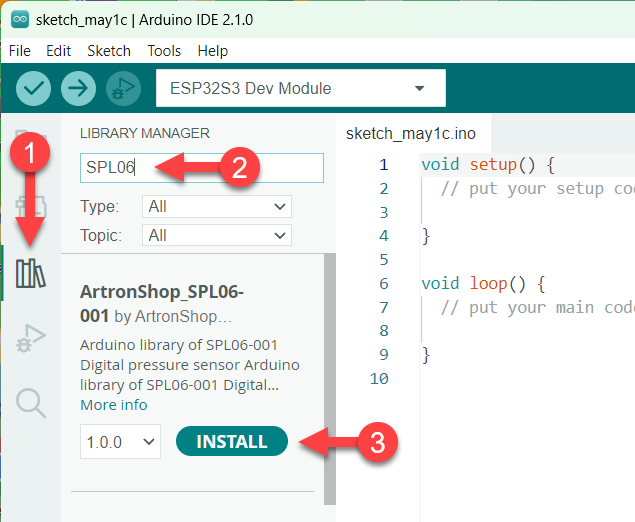Open the Tools menu
Image resolution: width=635 pixels, height=522 pixels.
[x=164, y=51]
